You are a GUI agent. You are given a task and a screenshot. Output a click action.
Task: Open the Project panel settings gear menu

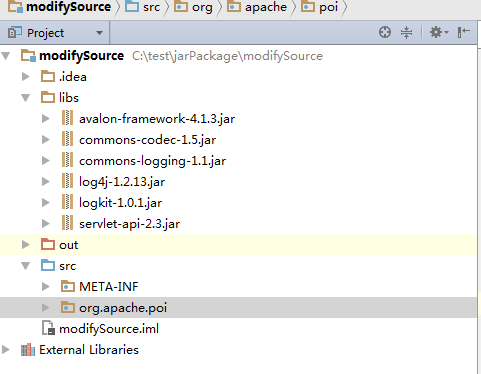[438, 32]
